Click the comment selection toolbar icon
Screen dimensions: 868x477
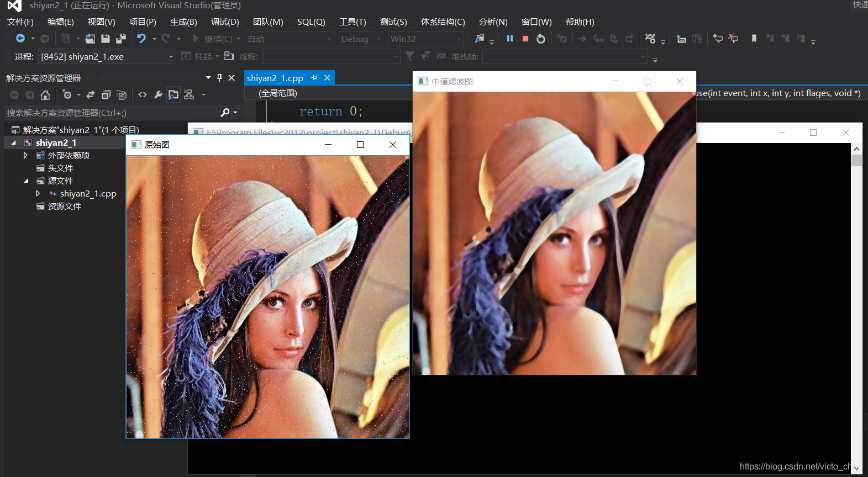718,39
